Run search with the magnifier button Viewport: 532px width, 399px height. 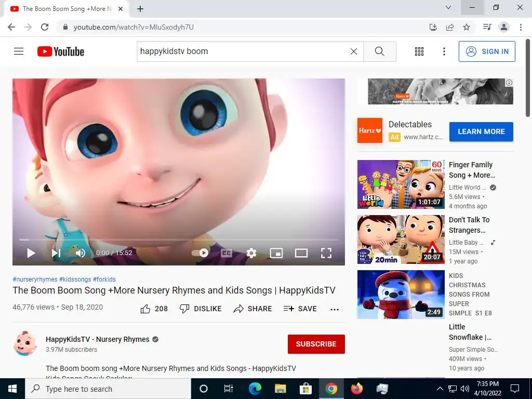tap(380, 51)
